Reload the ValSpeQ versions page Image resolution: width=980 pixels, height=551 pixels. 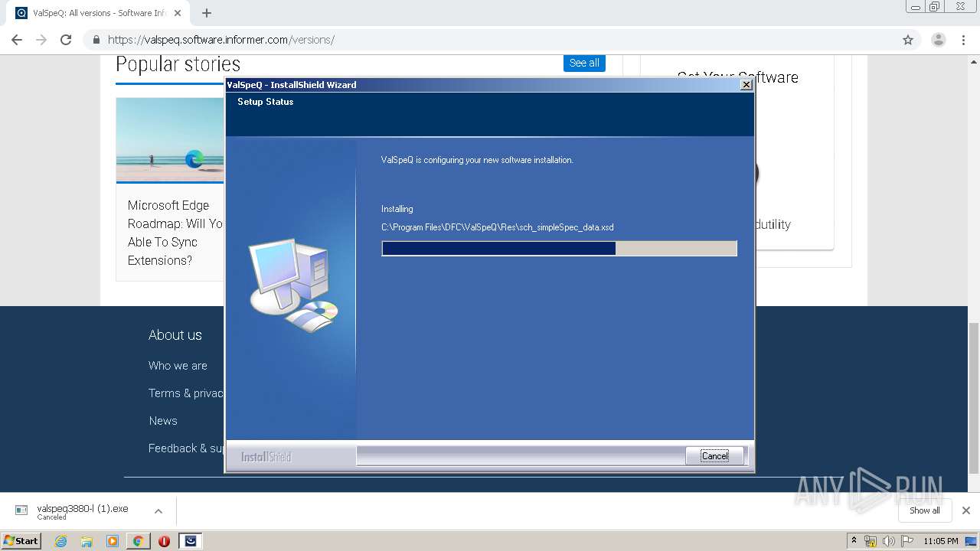[66, 40]
